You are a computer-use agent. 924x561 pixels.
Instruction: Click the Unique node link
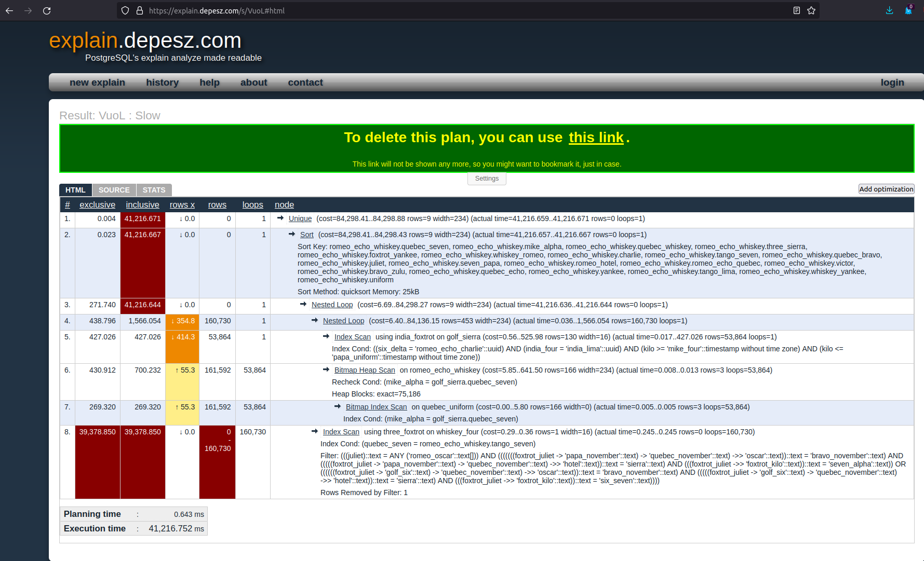[x=300, y=219]
